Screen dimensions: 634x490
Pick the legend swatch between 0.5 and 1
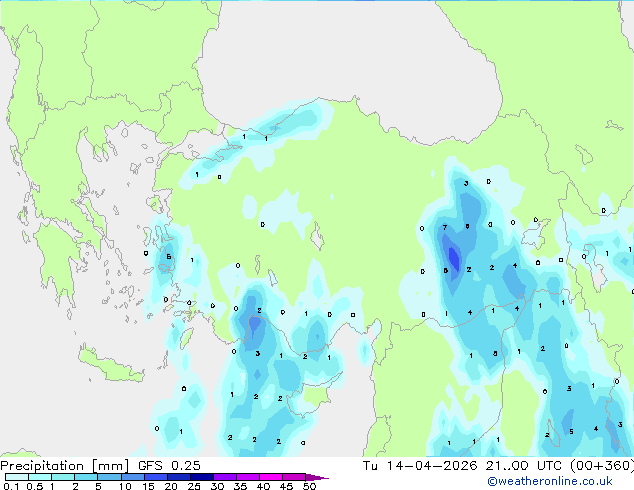40,477
